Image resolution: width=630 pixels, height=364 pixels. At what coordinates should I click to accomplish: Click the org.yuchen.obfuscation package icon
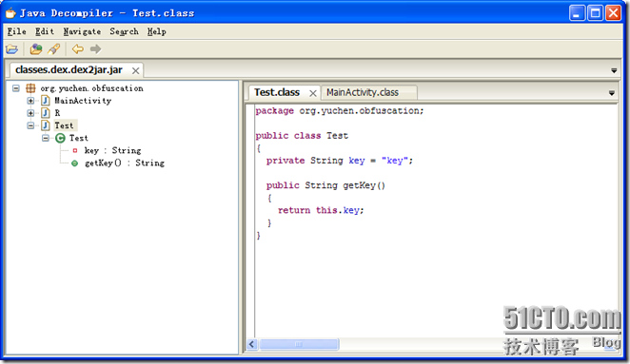(x=30, y=88)
